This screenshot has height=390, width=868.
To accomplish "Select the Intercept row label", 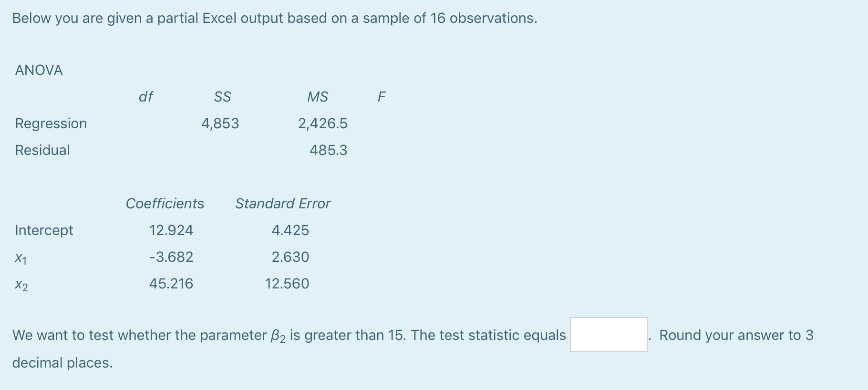I will 44,230.
